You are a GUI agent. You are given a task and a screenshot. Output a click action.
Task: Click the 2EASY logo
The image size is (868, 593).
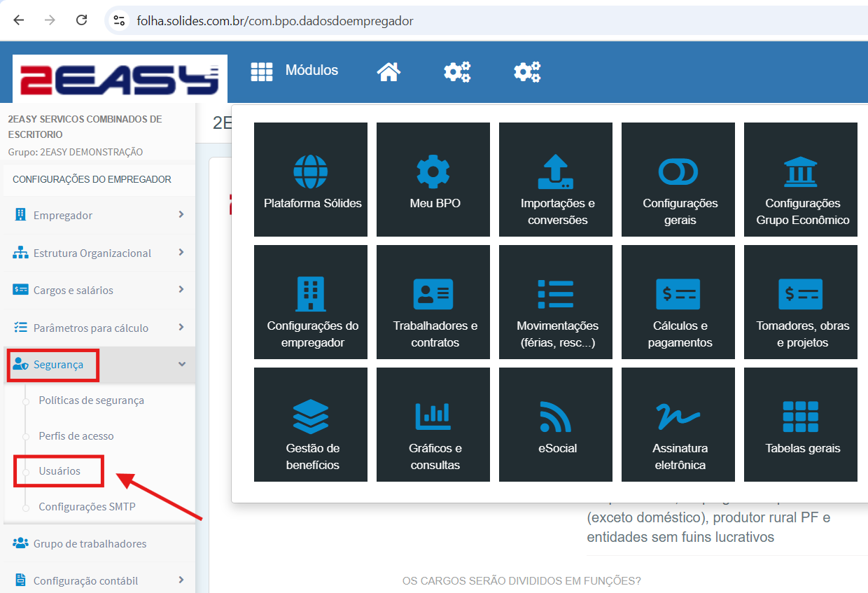click(x=120, y=79)
